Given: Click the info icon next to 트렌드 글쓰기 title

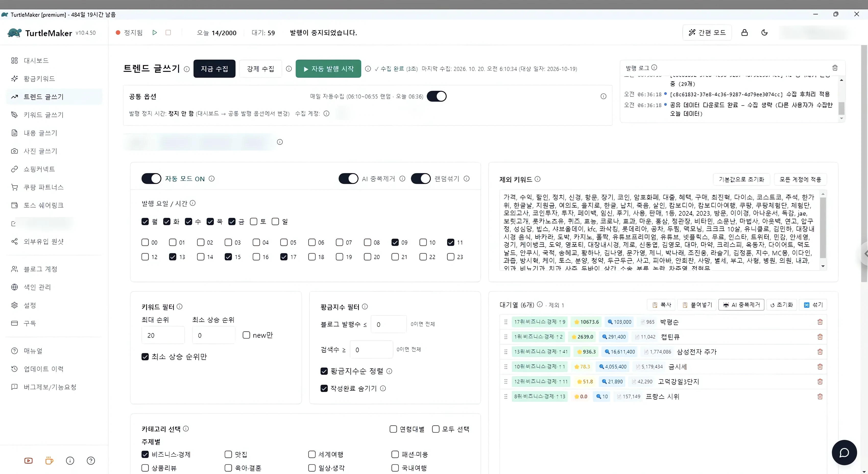Looking at the screenshot, I should [187, 69].
